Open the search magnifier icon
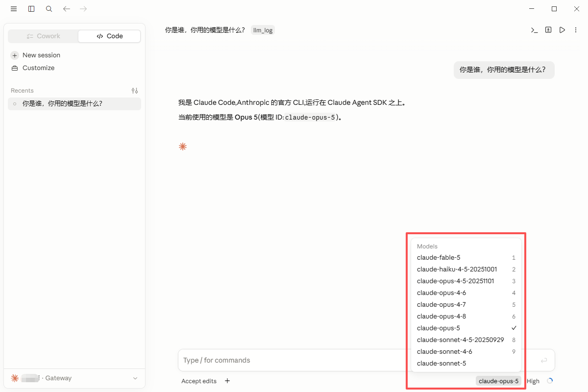The image size is (588, 392). (x=49, y=9)
